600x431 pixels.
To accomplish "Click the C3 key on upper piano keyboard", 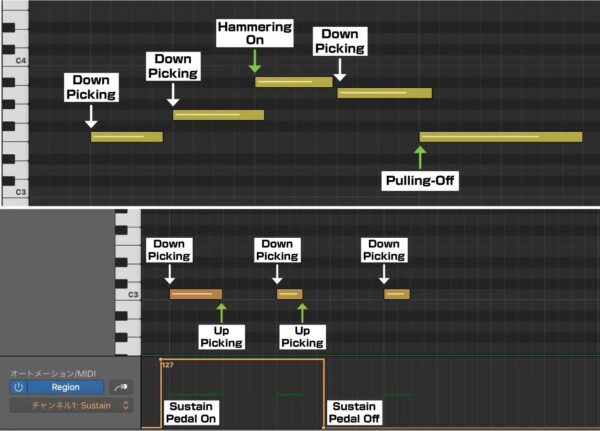I will click(x=14, y=190).
